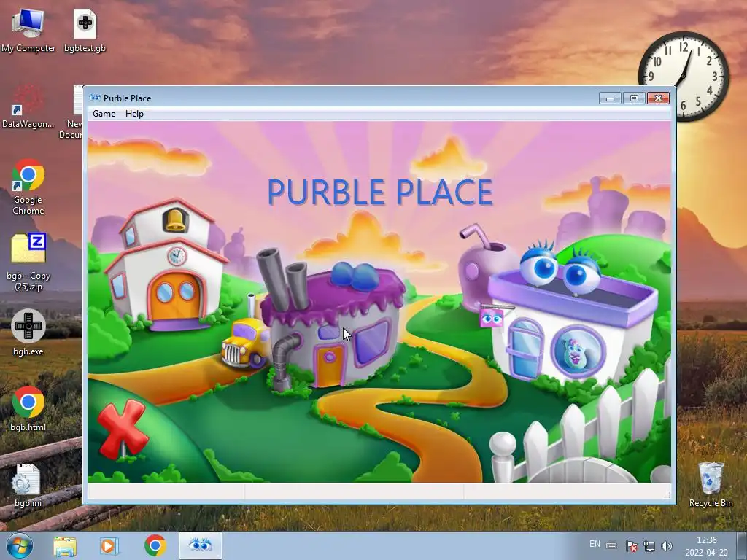747x560 pixels.
Task: Click the red X exit sign
Action: (x=122, y=429)
